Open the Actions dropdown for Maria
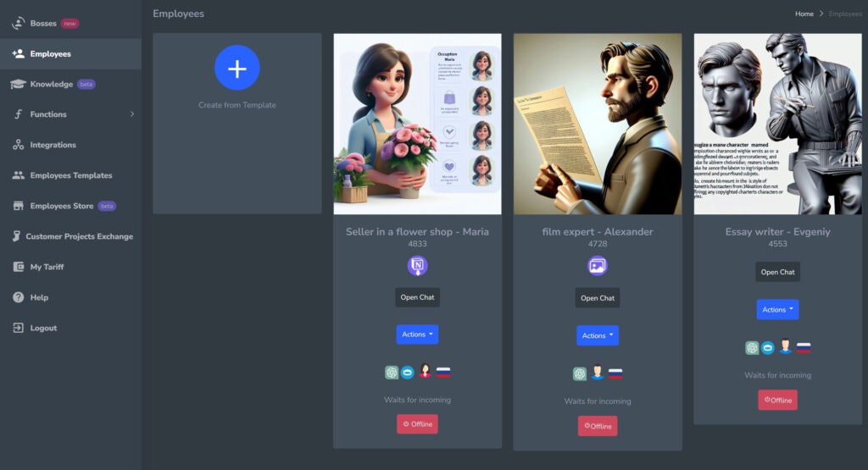The image size is (868, 470). pyautogui.click(x=417, y=335)
